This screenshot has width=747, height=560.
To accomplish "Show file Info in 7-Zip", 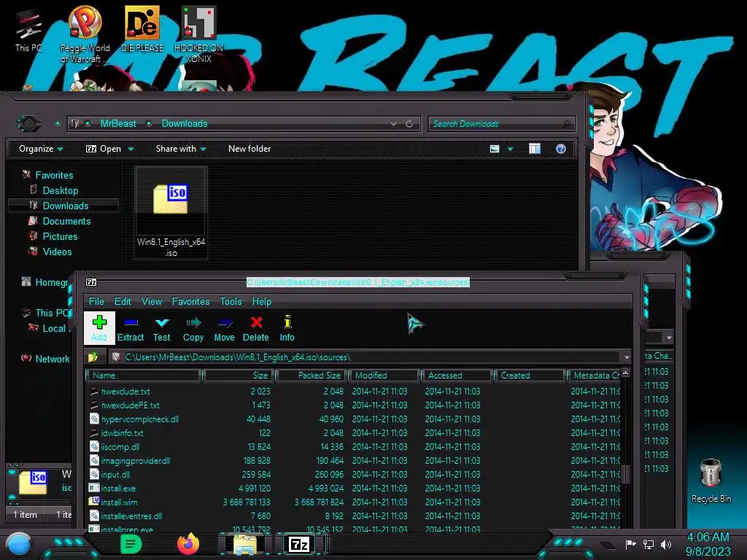I will [287, 328].
